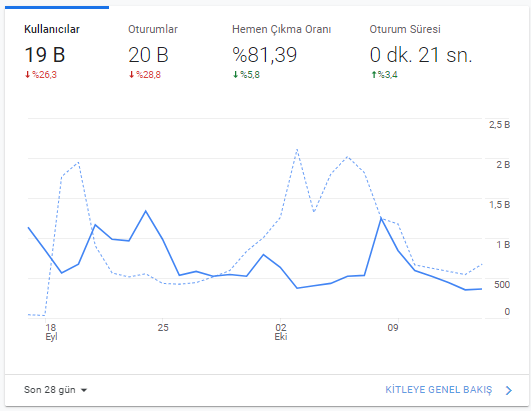Click the 18 Eyl date marker on axis
The width and height of the screenshot is (531, 411).
point(51,332)
